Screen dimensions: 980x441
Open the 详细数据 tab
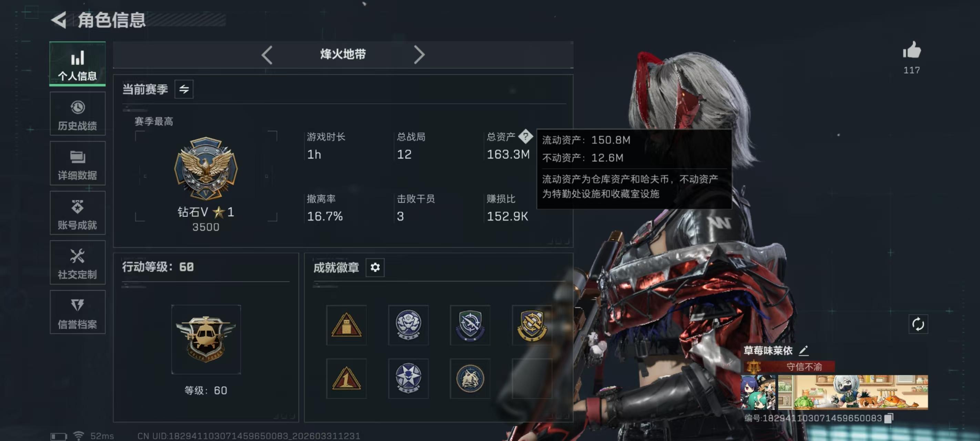pyautogui.click(x=78, y=163)
